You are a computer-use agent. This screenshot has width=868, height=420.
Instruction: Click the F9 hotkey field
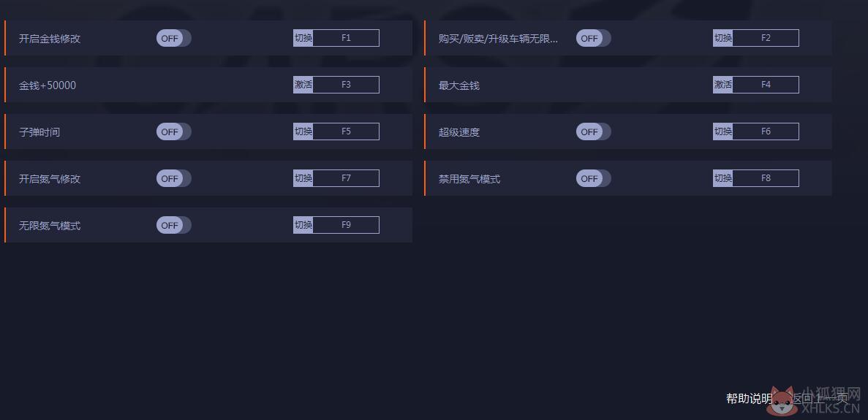pyautogui.click(x=346, y=225)
